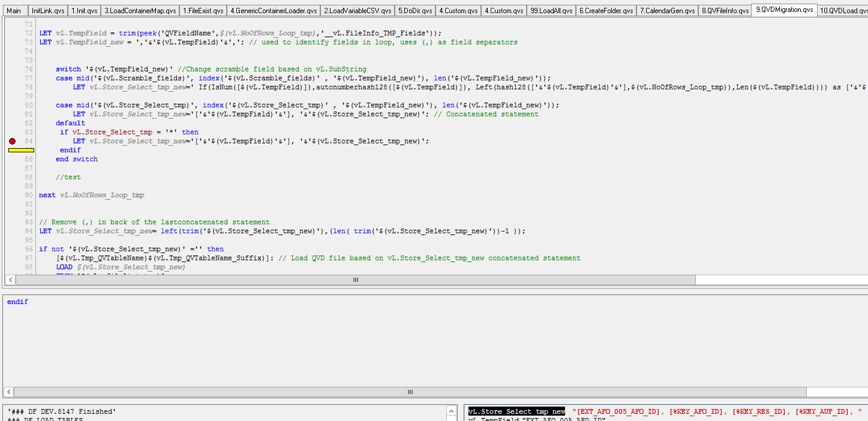Open the 2.LoadVariableCSV.qvs tab
The image size is (868, 421).
coord(358,11)
